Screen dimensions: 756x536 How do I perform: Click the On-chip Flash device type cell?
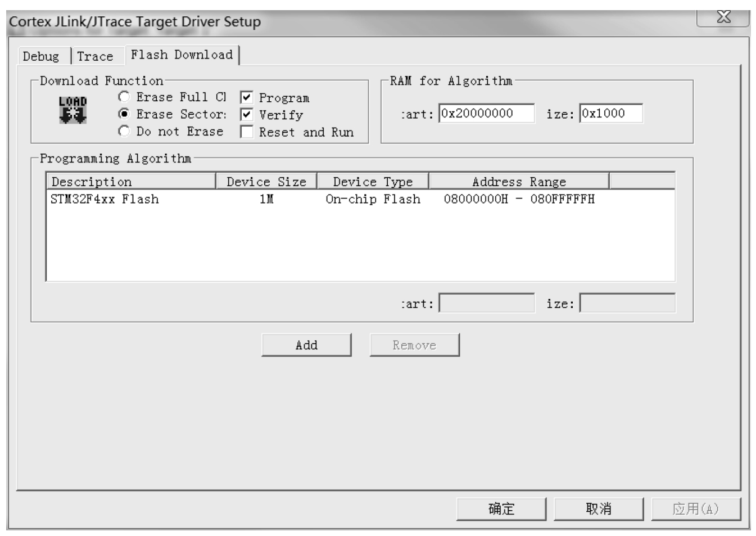point(373,199)
